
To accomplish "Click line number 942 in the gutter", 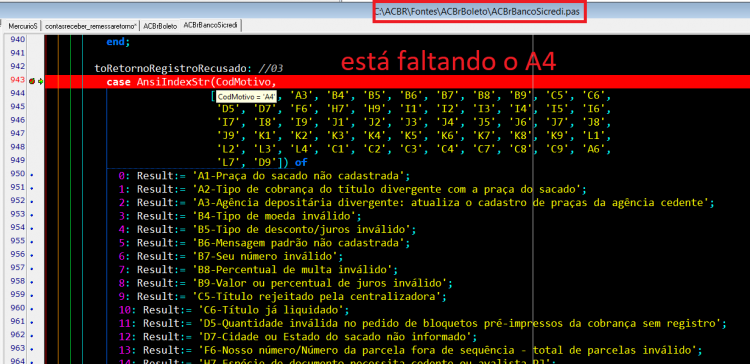I will point(17,66).
